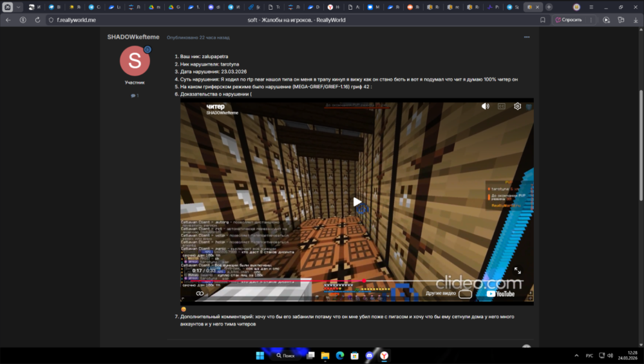This screenshot has height=364, width=644.
Task: Open video on YouTube via logo
Action: click(x=500, y=293)
